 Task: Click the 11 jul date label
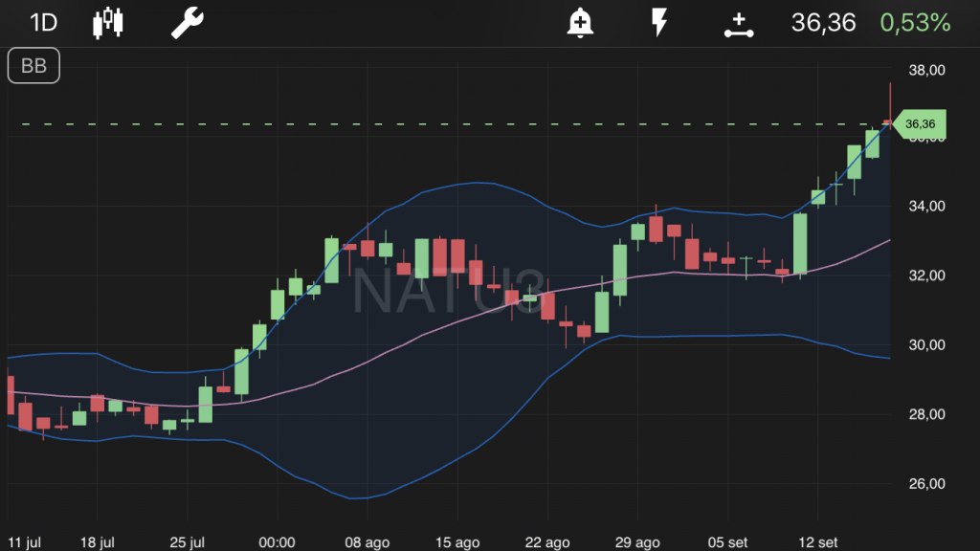click(24, 542)
